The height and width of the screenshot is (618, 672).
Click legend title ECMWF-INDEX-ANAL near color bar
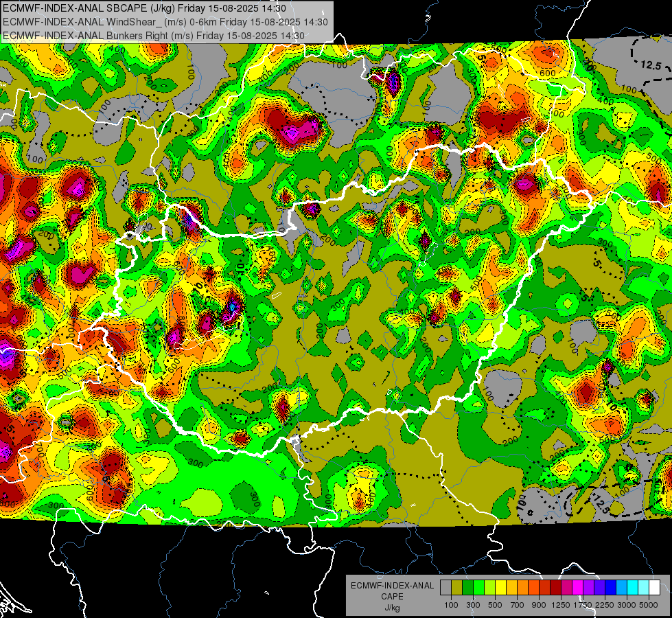click(x=392, y=586)
